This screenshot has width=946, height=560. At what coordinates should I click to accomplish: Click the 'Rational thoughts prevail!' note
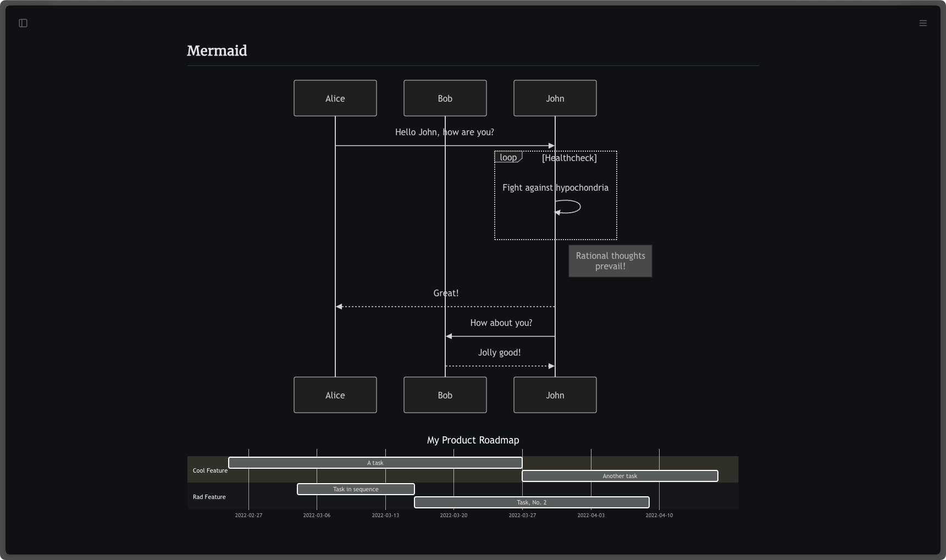(x=610, y=261)
